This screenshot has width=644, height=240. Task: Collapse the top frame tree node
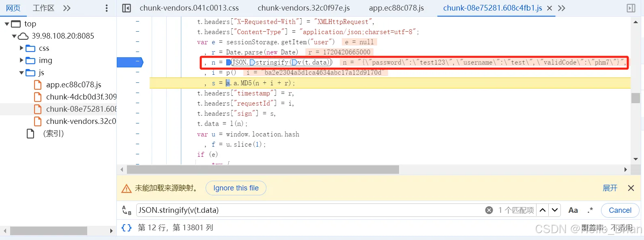[7, 24]
